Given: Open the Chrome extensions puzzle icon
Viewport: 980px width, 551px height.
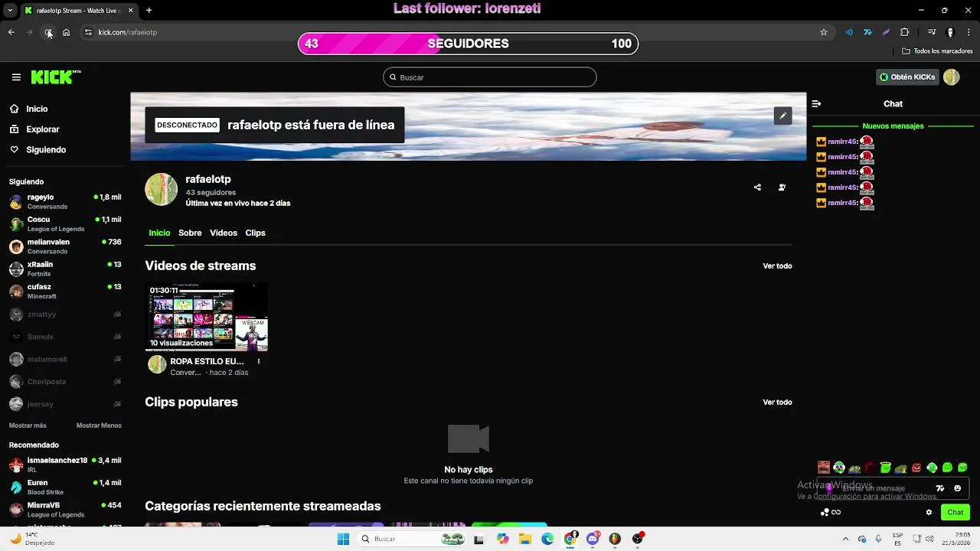Looking at the screenshot, I should pyautogui.click(x=904, y=32).
